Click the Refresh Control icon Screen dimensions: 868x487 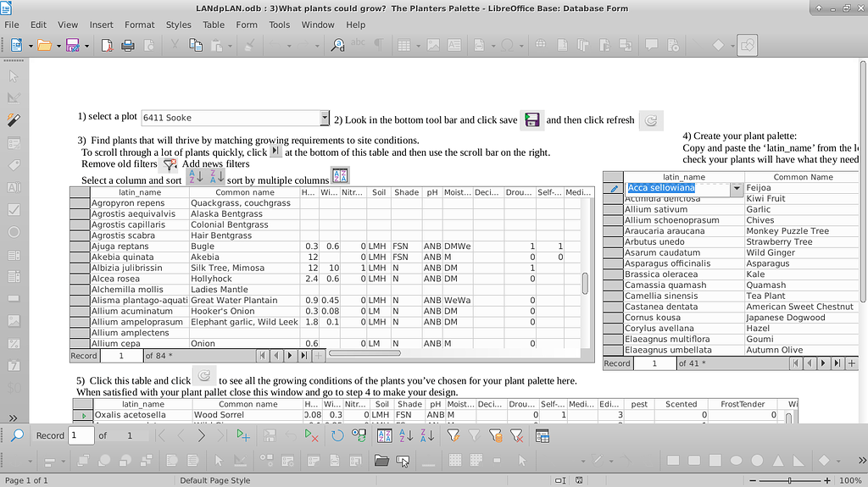click(359, 436)
